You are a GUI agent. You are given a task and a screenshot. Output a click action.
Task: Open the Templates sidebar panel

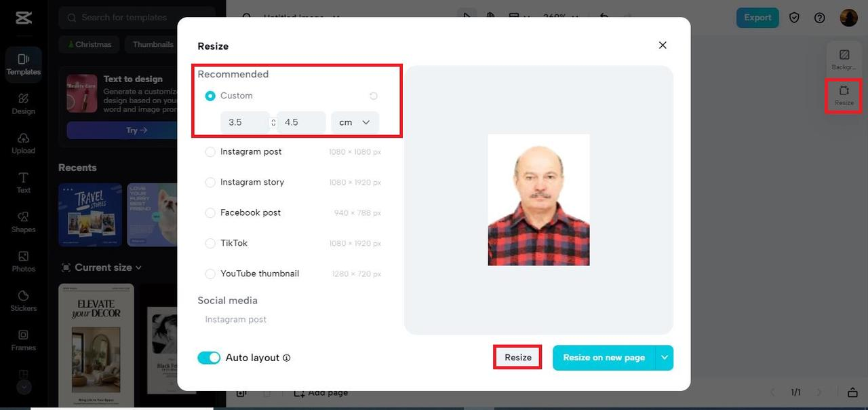tap(24, 64)
